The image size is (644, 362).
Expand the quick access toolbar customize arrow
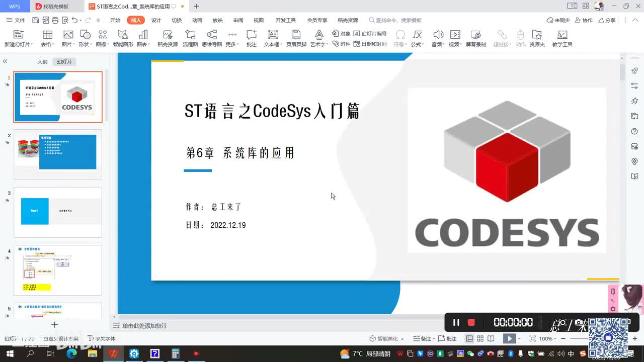click(98, 20)
